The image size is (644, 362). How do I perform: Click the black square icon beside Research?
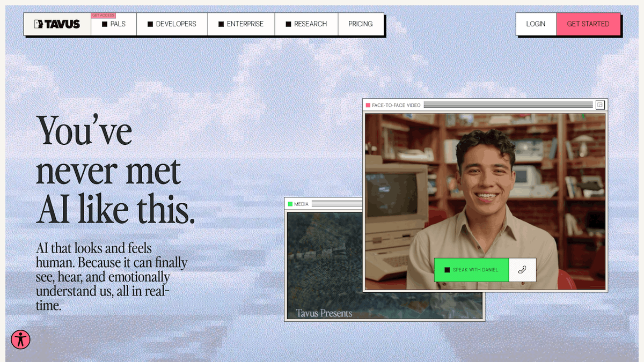coord(288,24)
